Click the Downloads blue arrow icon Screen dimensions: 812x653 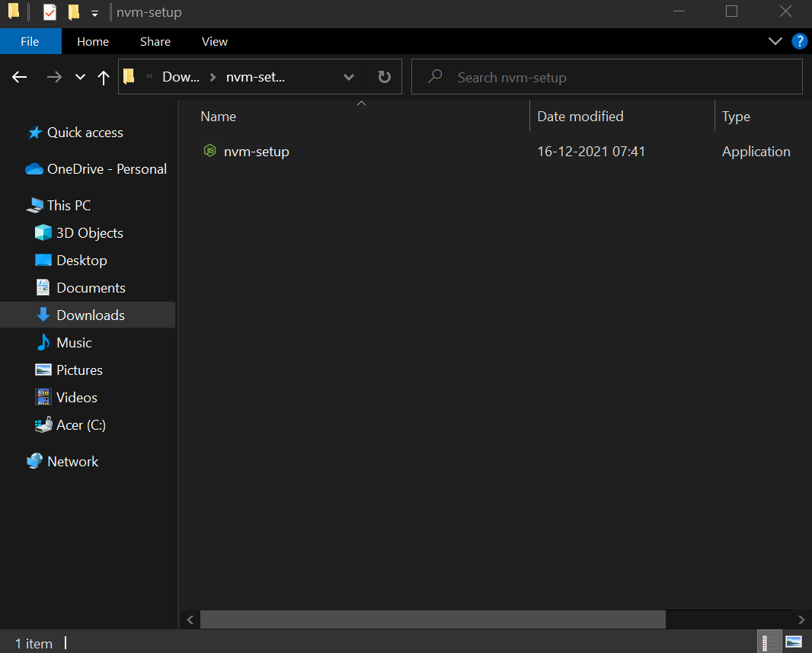pyautogui.click(x=43, y=315)
